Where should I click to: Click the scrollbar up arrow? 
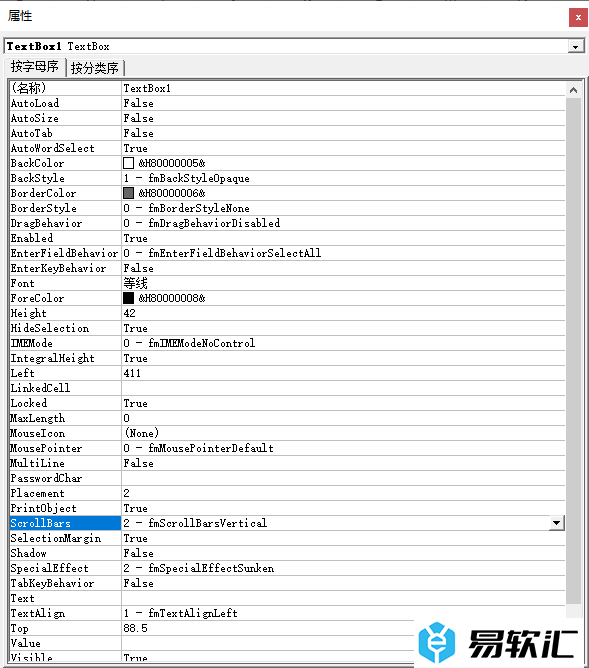click(573, 90)
